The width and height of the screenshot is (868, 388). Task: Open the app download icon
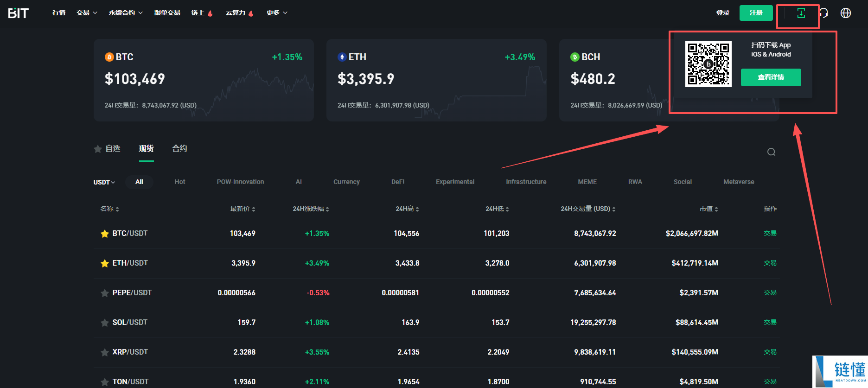(801, 13)
